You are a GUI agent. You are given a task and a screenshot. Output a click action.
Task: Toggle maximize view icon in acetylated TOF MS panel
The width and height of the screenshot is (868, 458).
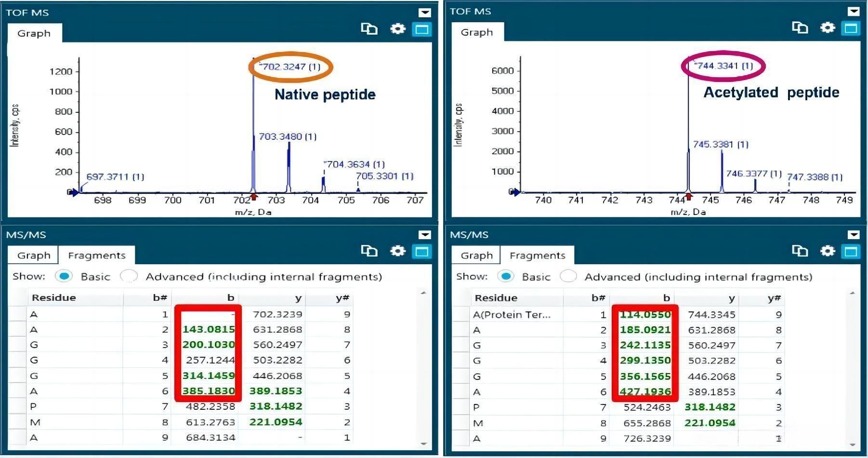click(x=851, y=28)
